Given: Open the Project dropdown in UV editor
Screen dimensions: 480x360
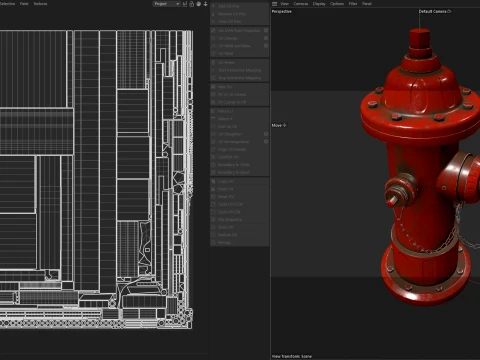Looking at the screenshot, I should (166, 4).
